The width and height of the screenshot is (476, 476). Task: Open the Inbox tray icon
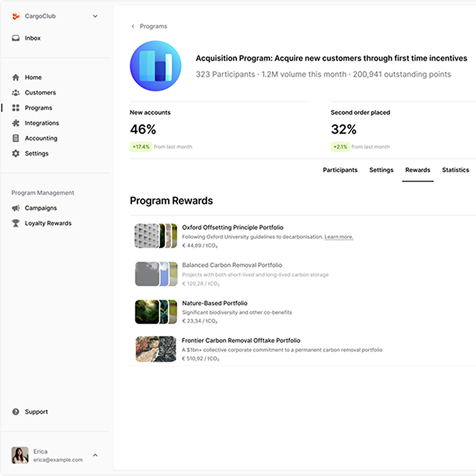[16, 38]
